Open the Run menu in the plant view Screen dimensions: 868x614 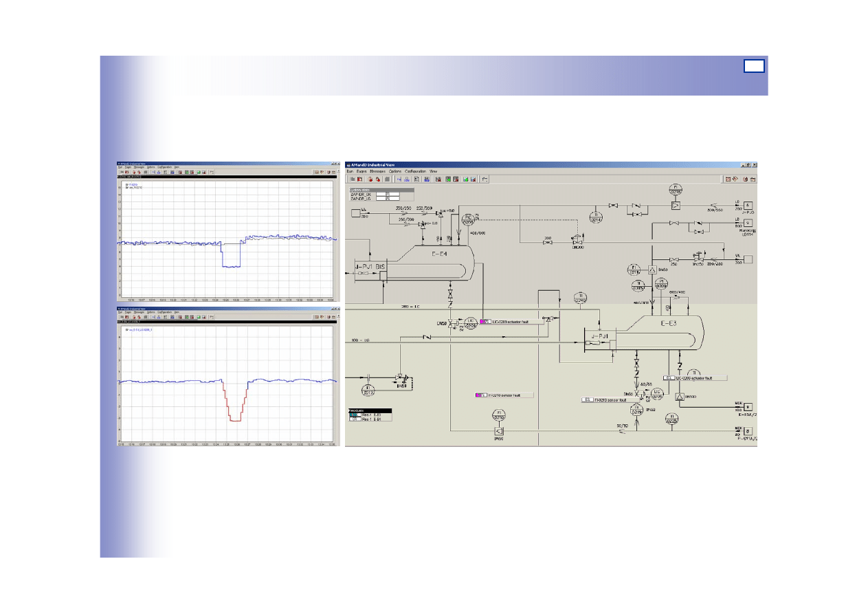pyautogui.click(x=349, y=171)
